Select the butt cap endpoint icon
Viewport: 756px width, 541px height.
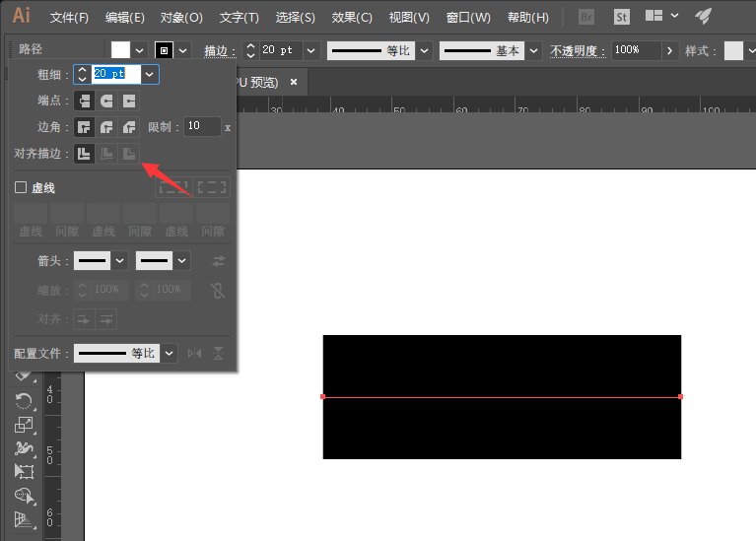[85, 101]
